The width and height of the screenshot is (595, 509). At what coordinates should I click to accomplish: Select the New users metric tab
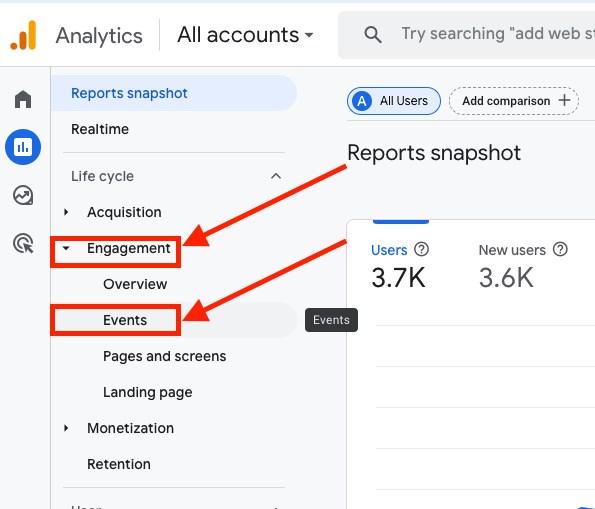[523, 266]
